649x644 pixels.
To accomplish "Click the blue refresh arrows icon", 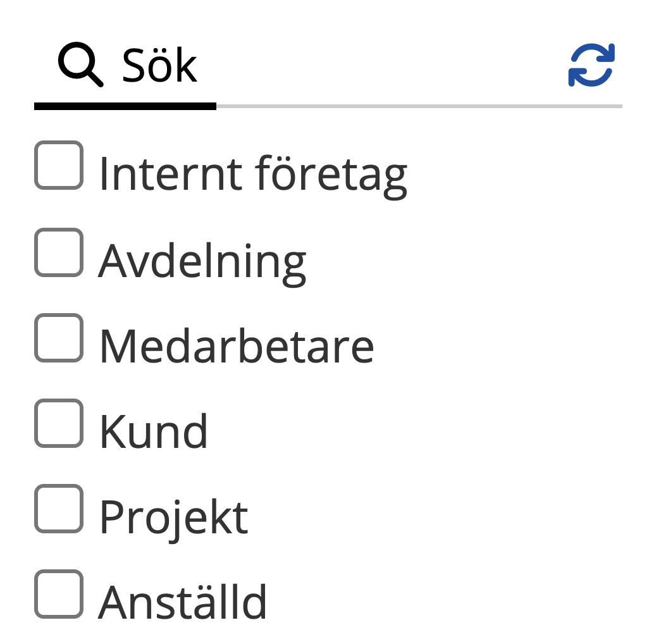I will [591, 65].
